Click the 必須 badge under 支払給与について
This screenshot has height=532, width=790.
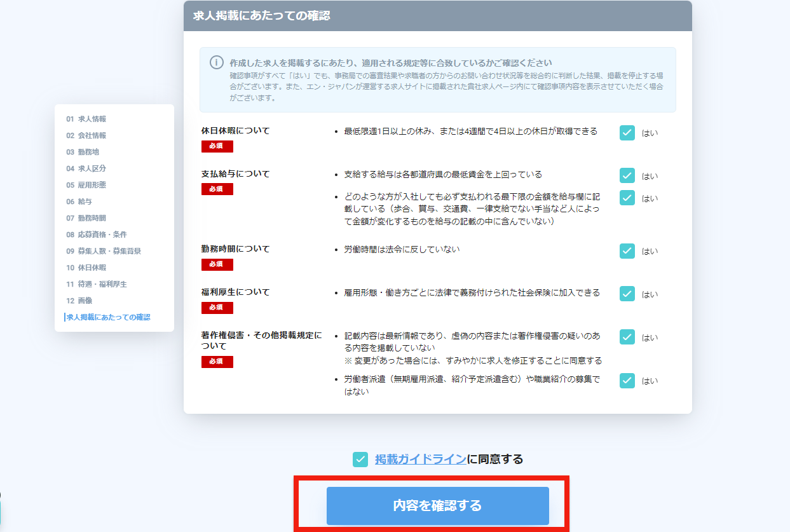pyautogui.click(x=217, y=189)
